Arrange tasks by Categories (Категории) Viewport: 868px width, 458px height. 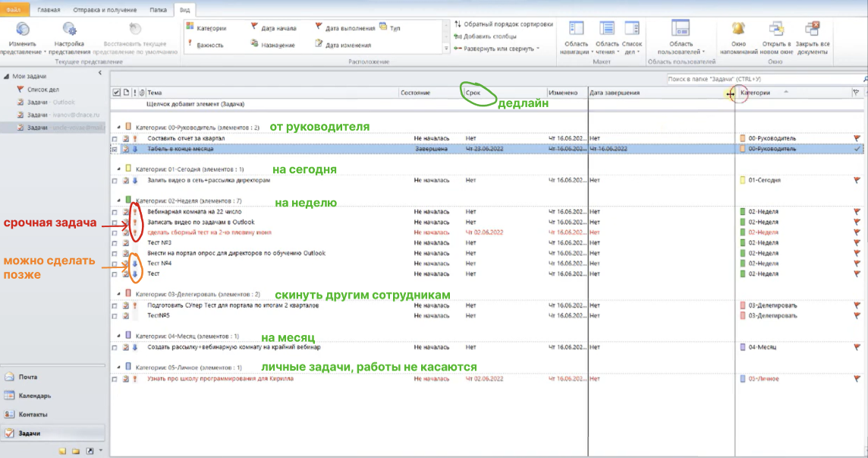click(x=206, y=28)
